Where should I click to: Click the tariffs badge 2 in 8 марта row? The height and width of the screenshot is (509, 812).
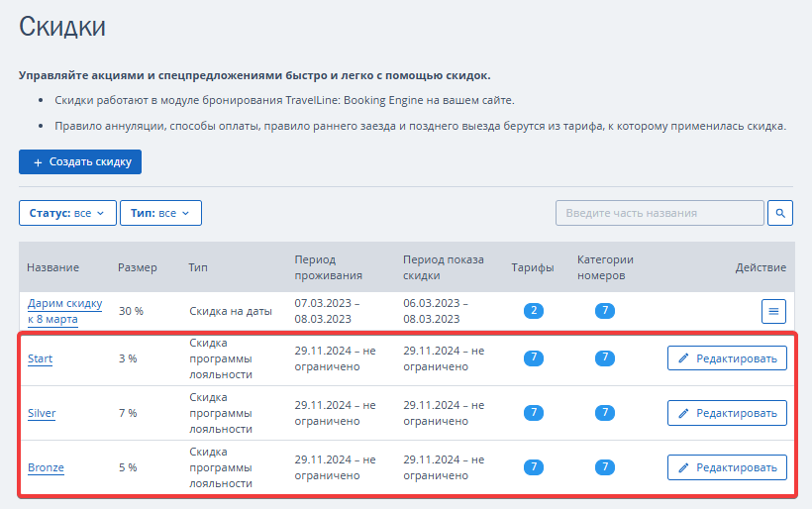[534, 311]
